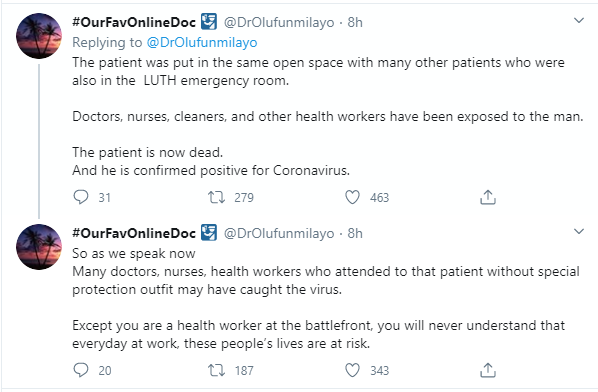This screenshot has width=598, height=392.
Task: Open the second tweet's #OurFavOnlineDoc profile name
Action: 134,233
